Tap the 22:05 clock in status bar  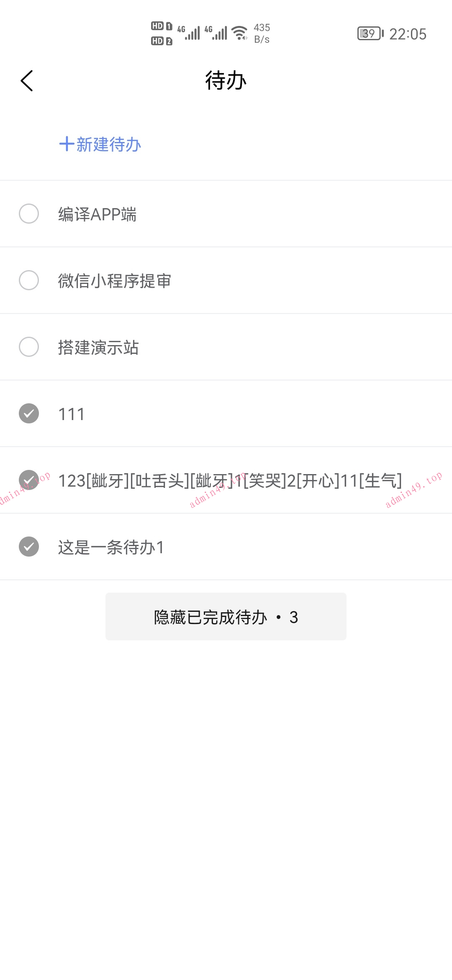click(x=408, y=34)
